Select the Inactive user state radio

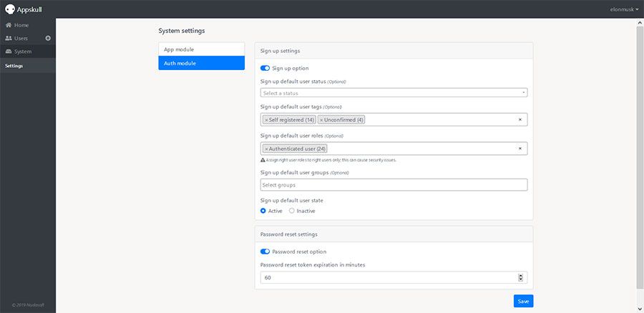292,211
